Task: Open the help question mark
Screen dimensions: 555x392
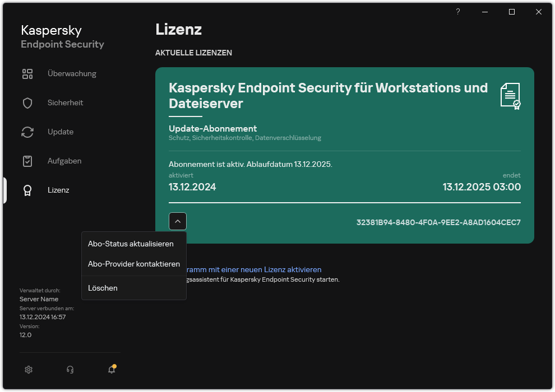Action: 457,12
